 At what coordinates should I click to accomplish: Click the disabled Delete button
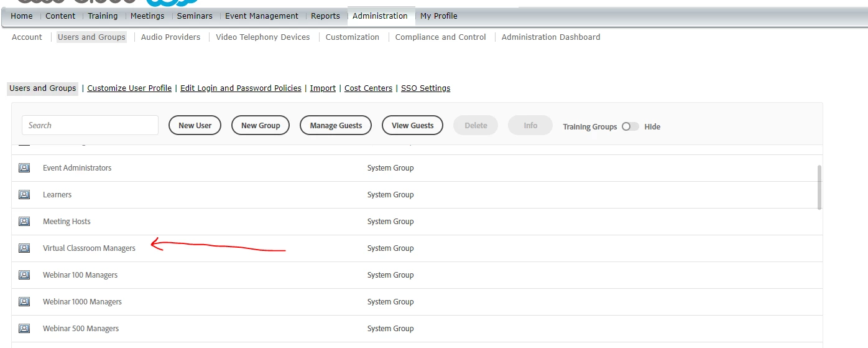pos(476,125)
